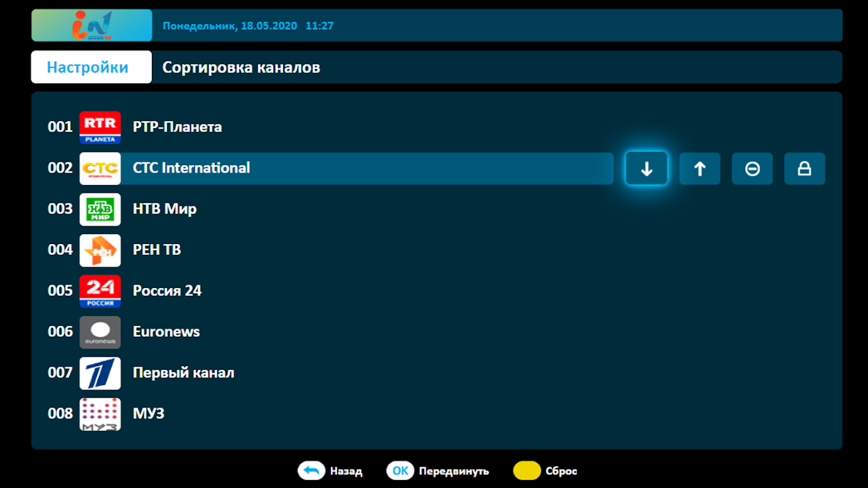Select the Первый канал logo
868x488 pixels.
(x=100, y=373)
